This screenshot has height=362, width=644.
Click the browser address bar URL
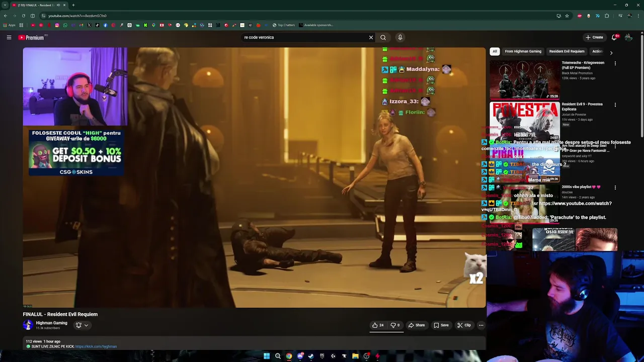[77, 16]
